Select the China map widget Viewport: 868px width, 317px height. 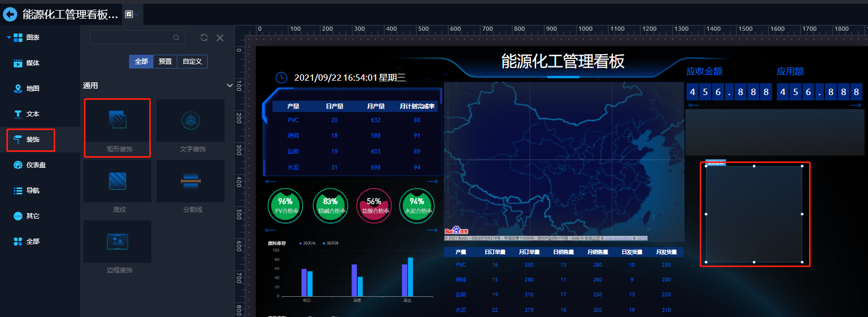[564, 161]
